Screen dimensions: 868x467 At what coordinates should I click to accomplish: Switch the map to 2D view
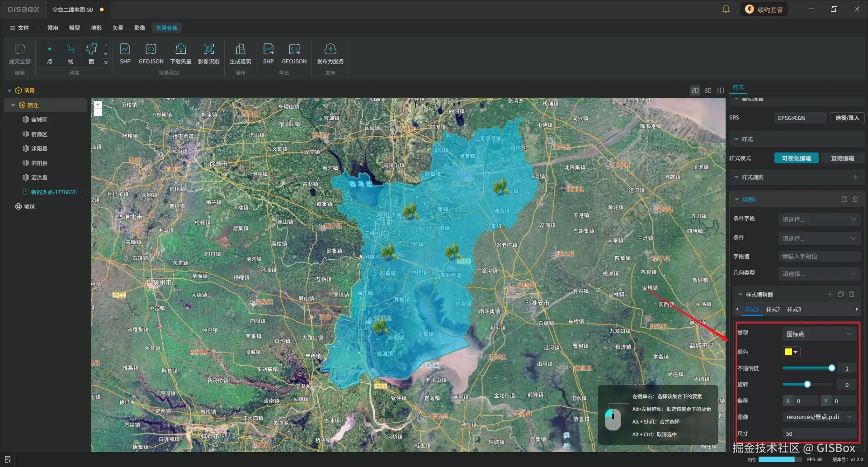point(695,91)
